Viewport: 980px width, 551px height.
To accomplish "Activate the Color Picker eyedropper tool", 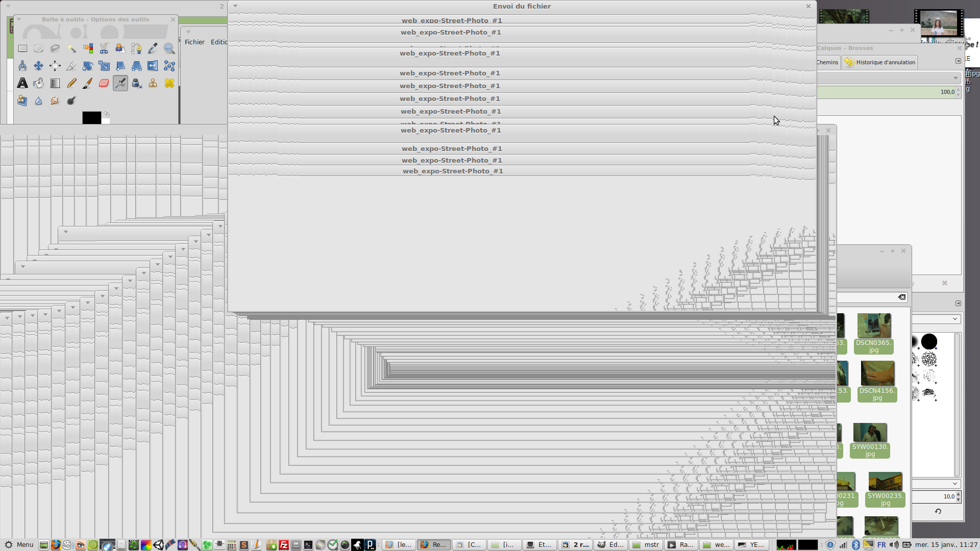I will [x=153, y=48].
